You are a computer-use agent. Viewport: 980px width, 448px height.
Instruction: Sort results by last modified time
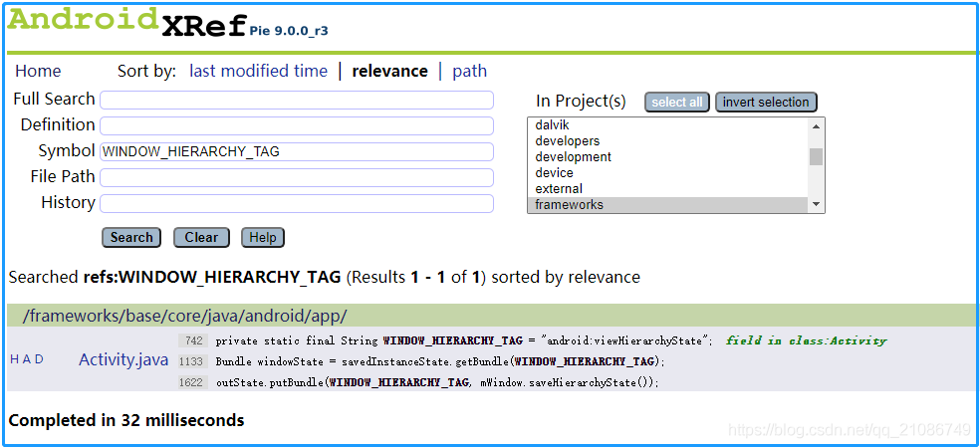tap(258, 72)
